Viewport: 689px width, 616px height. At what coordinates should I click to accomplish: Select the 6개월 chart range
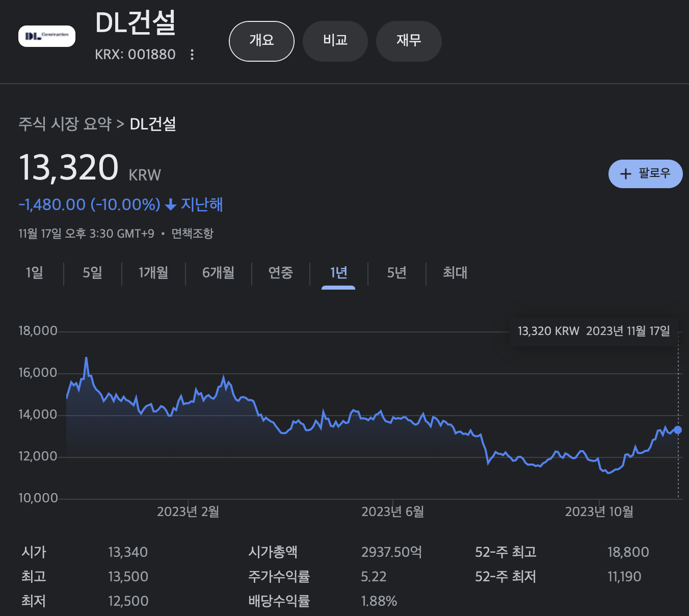pos(219,273)
